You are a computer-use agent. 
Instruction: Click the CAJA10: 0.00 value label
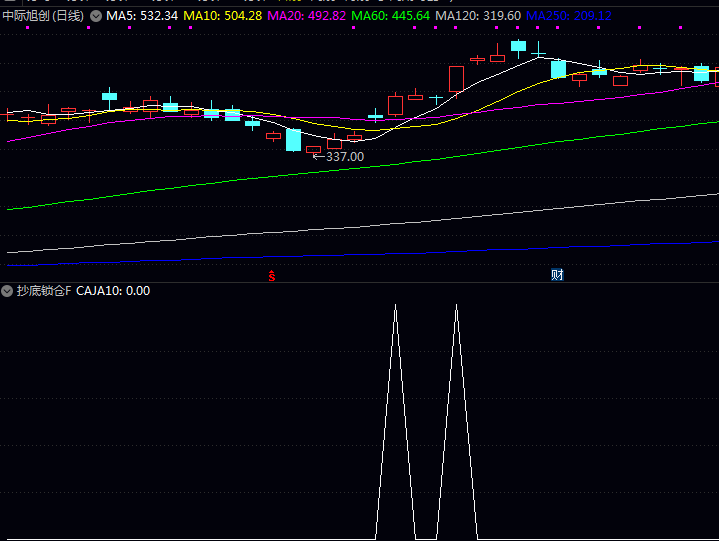(113, 291)
